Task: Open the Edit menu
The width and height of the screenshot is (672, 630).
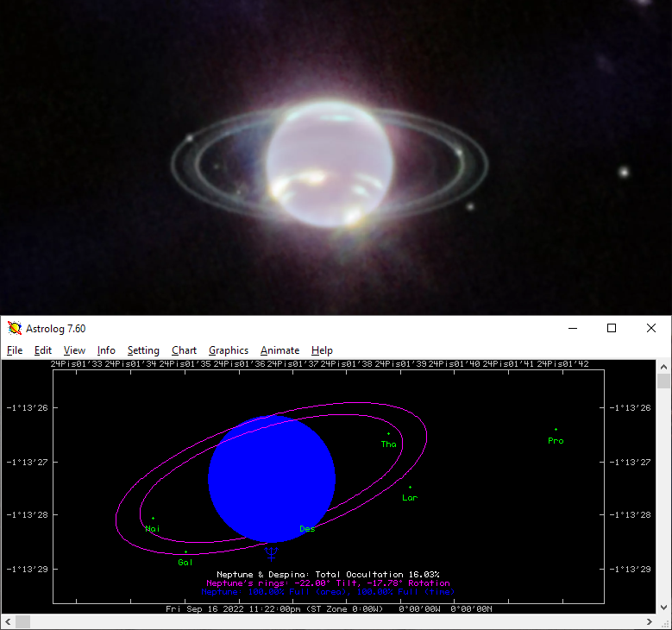Action: pyautogui.click(x=43, y=350)
